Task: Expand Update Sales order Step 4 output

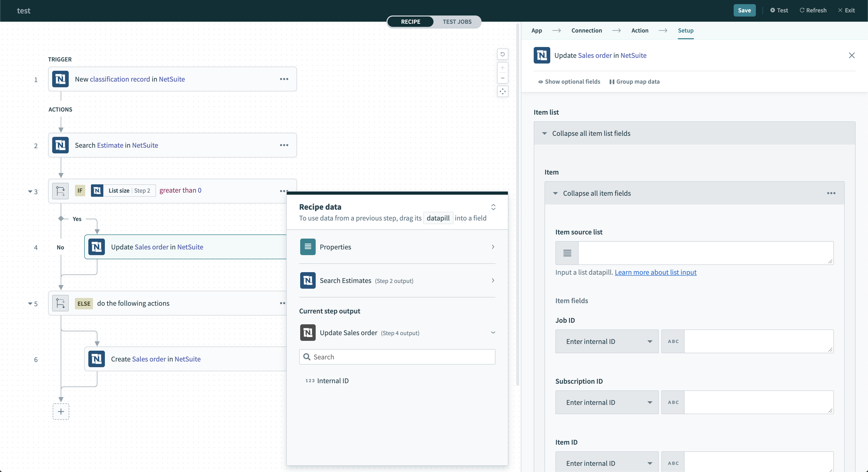Action: (493, 333)
